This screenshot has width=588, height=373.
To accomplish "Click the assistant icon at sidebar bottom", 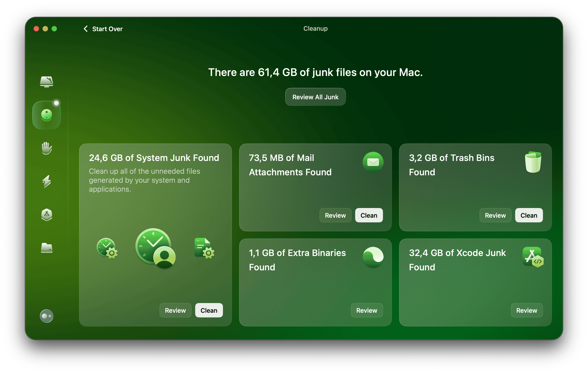I will (46, 316).
